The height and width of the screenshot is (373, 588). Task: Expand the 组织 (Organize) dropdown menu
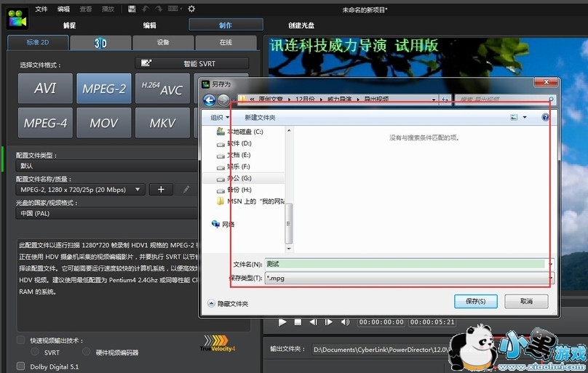coord(220,117)
